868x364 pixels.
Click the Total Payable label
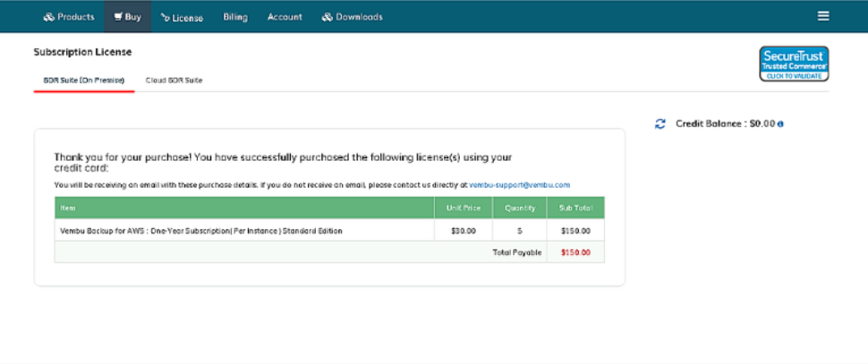point(517,252)
